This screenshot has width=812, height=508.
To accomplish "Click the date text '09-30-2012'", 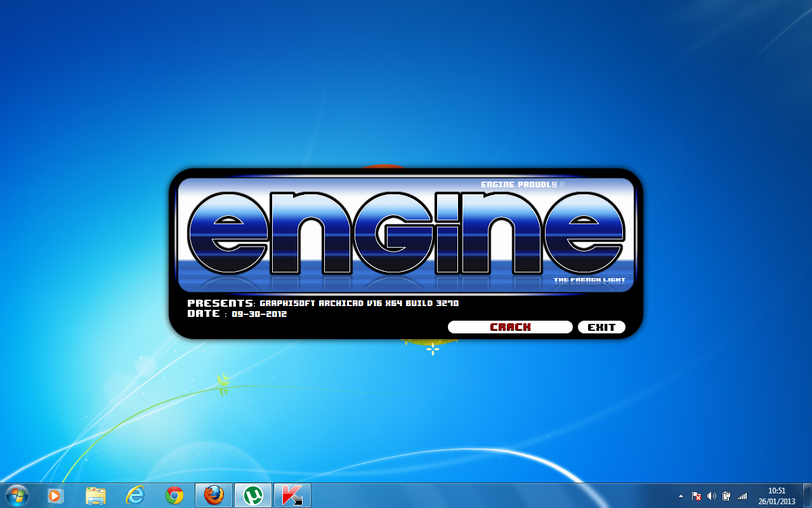I will tap(259, 314).
